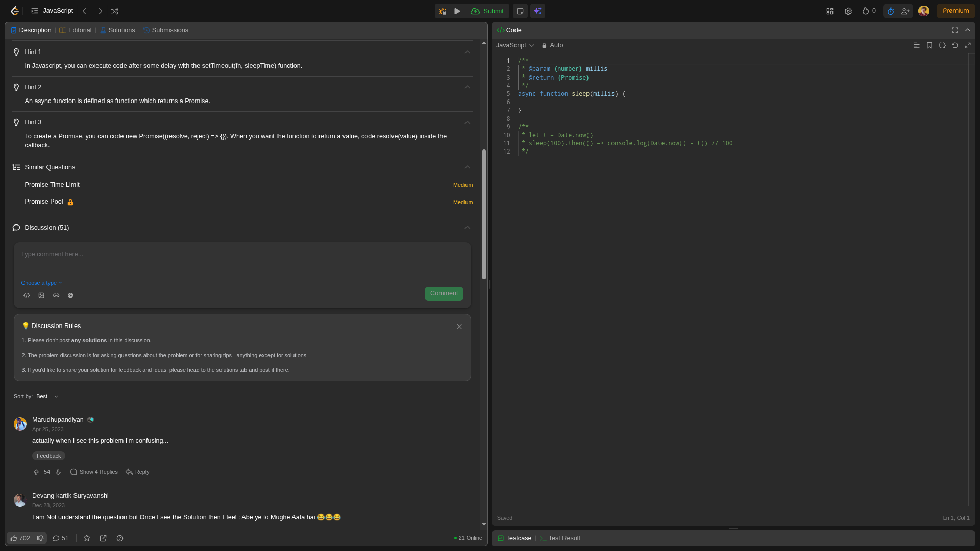The image size is (980, 551).
Task: Click the debugger bug icon
Action: [443, 11]
